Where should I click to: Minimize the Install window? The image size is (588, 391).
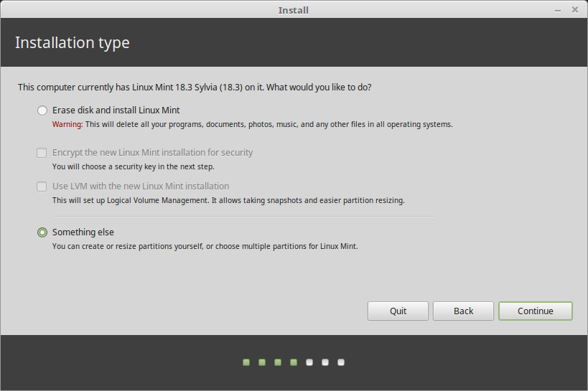[x=558, y=10]
